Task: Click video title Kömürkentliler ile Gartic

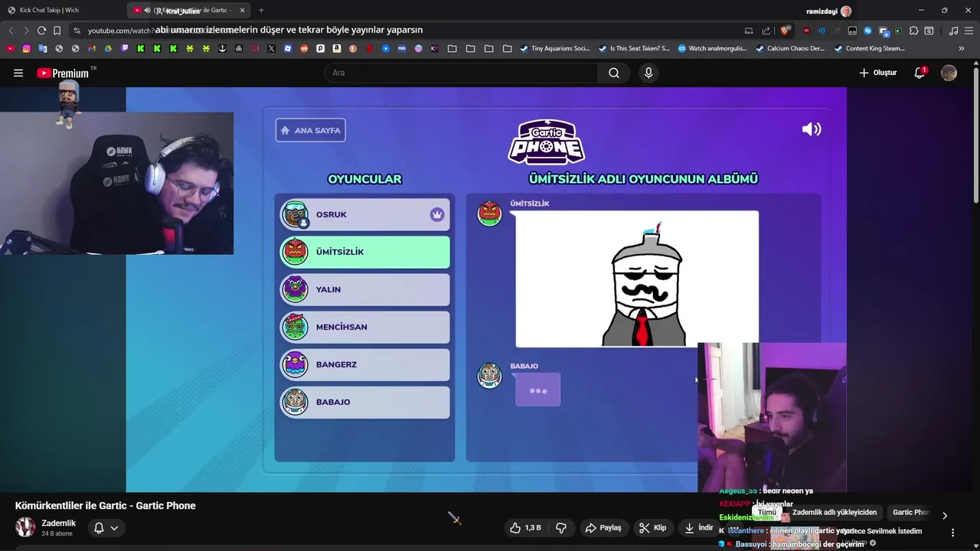Action: coord(105,505)
